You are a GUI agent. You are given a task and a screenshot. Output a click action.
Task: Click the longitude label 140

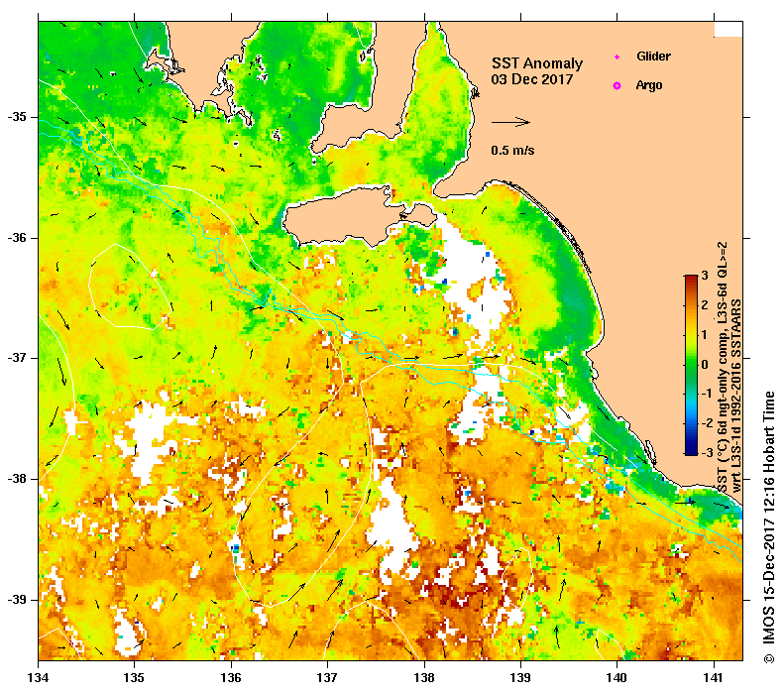pyautogui.click(x=616, y=678)
